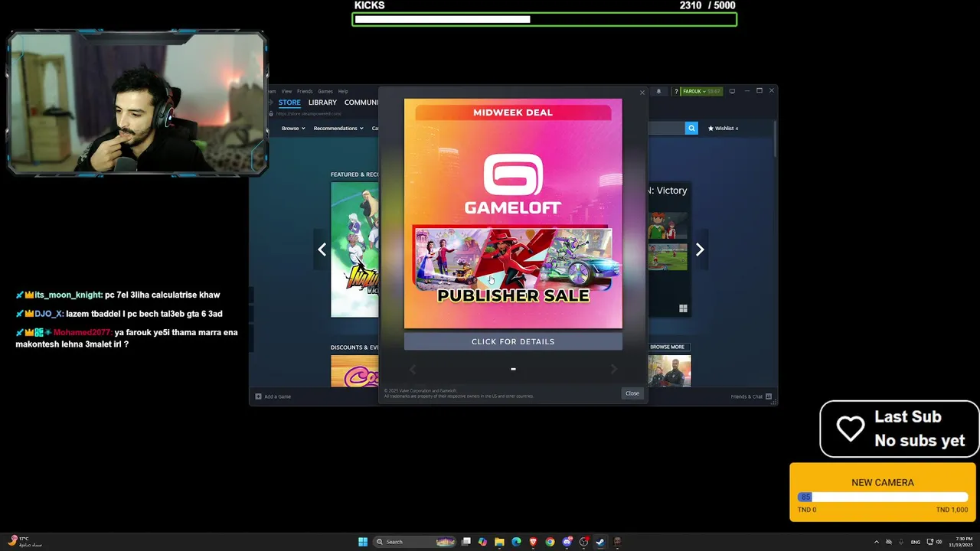980x551 pixels.
Task: Switch to the LIBRARY tab in Steam
Action: click(x=322, y=103)
